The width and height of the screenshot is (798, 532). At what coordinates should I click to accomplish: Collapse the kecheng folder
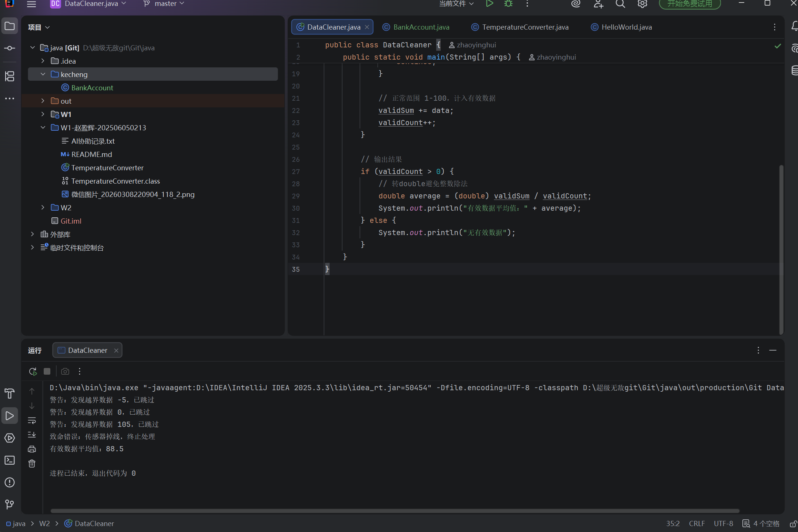pos(43,74)
